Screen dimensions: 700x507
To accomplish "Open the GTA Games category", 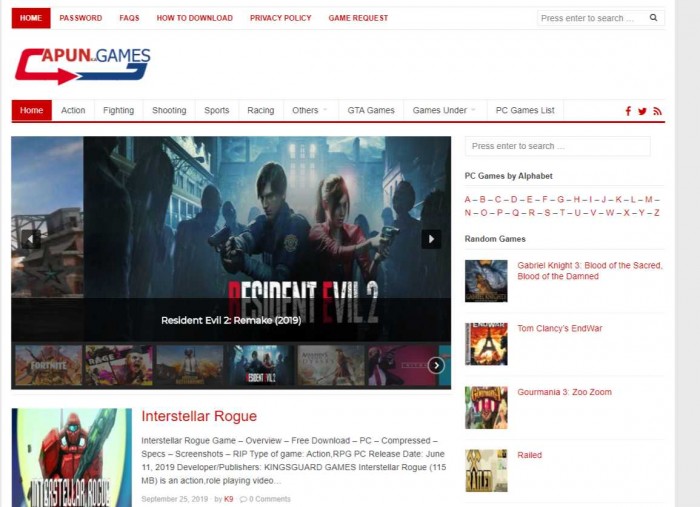I will [371, 110].
